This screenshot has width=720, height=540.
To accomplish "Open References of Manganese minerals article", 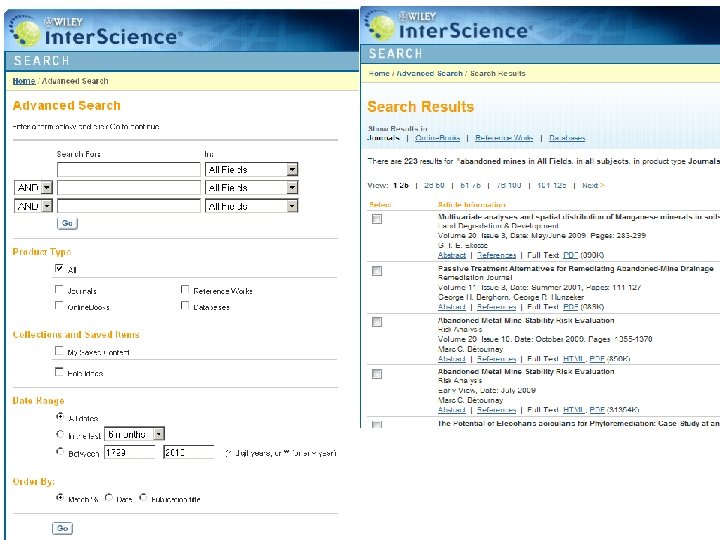I will point(496,255).
